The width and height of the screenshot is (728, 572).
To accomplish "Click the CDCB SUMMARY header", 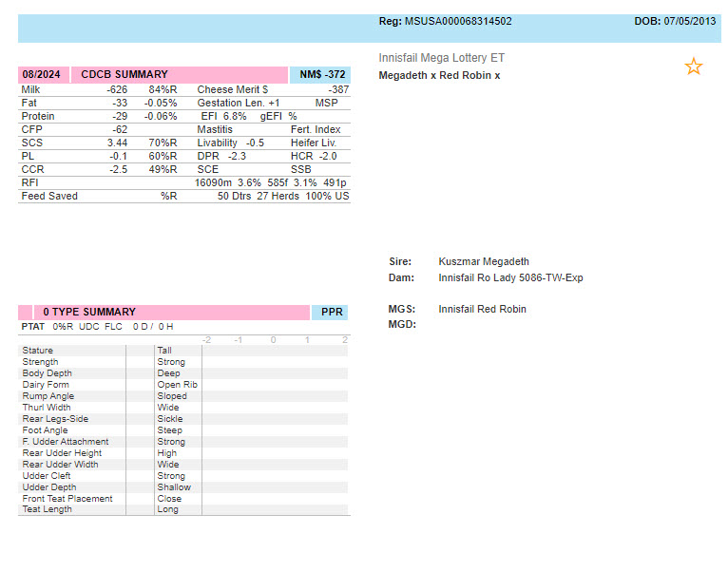I will (124, 74).
